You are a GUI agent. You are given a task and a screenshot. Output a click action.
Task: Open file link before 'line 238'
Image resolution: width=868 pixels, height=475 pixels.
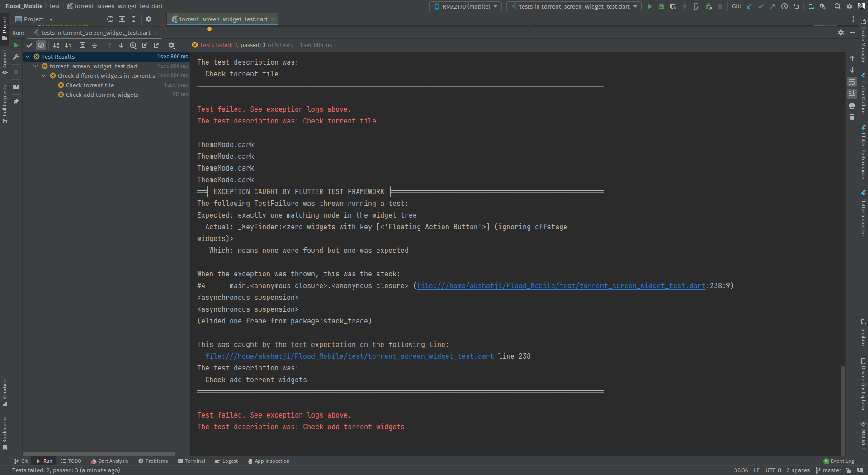click(x=349, y=356)
